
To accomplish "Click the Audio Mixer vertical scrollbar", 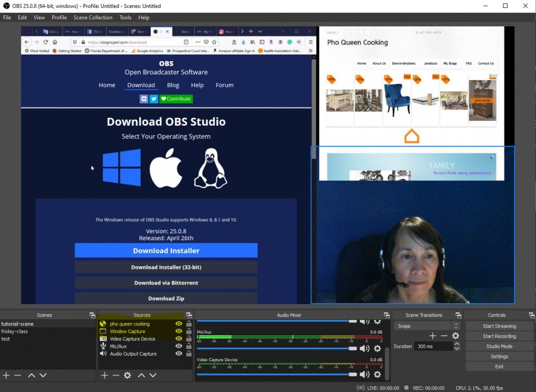I will click(387, 363).
